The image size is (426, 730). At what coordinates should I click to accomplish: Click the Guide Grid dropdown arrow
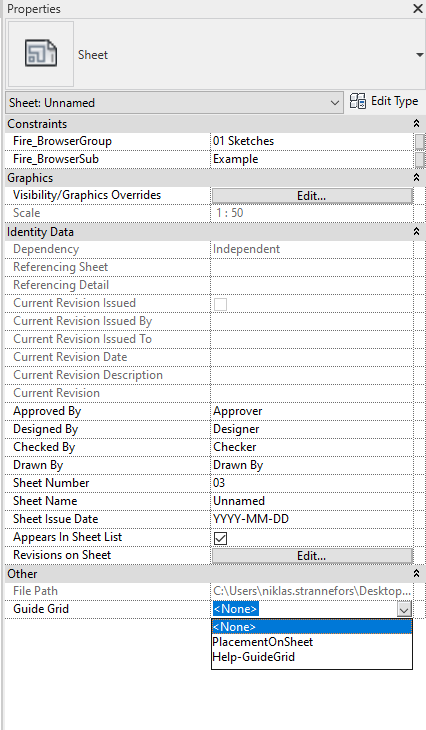click(404, 609)
